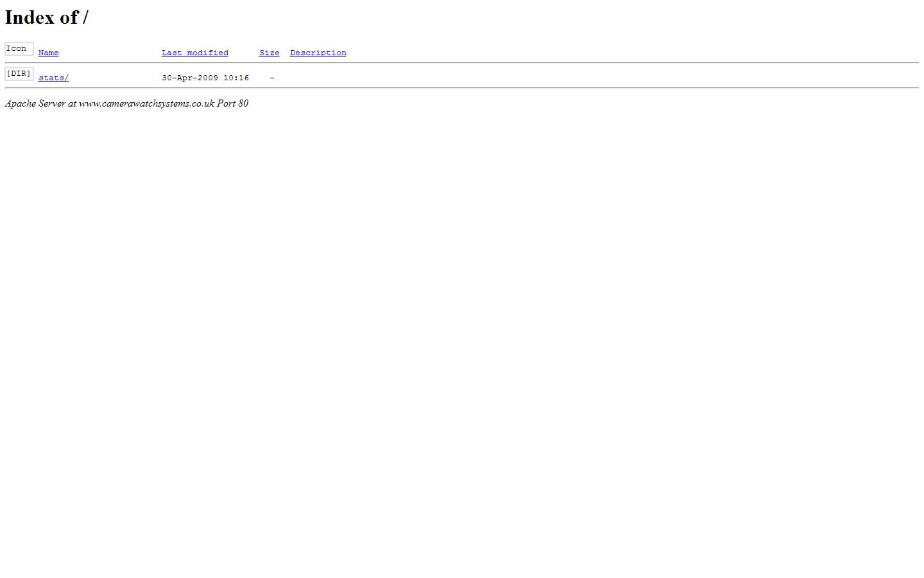924x578 pixels.
Task: Sort listing by Description column
Action: click(x=318, y=53)
